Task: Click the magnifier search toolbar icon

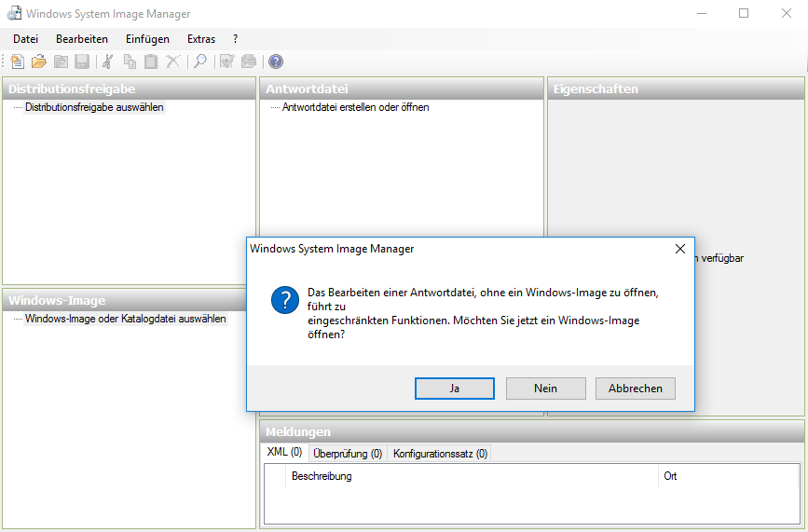Action: coord(200,61)
